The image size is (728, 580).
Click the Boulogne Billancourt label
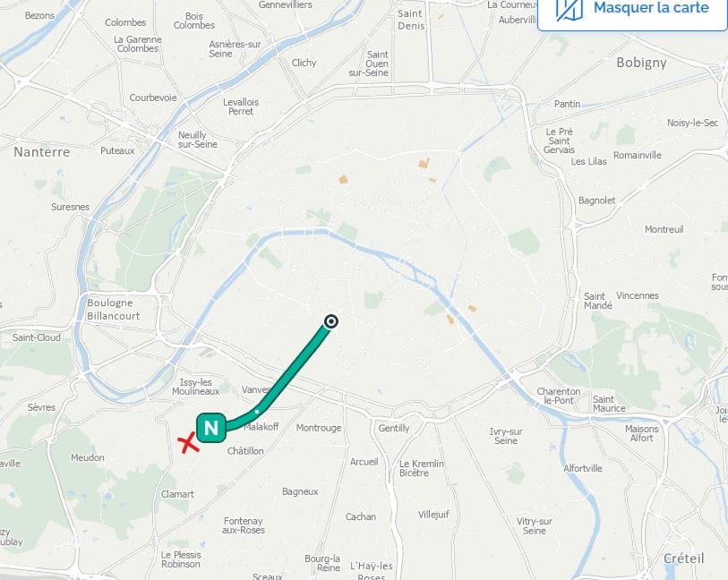[x=114, y=309]
